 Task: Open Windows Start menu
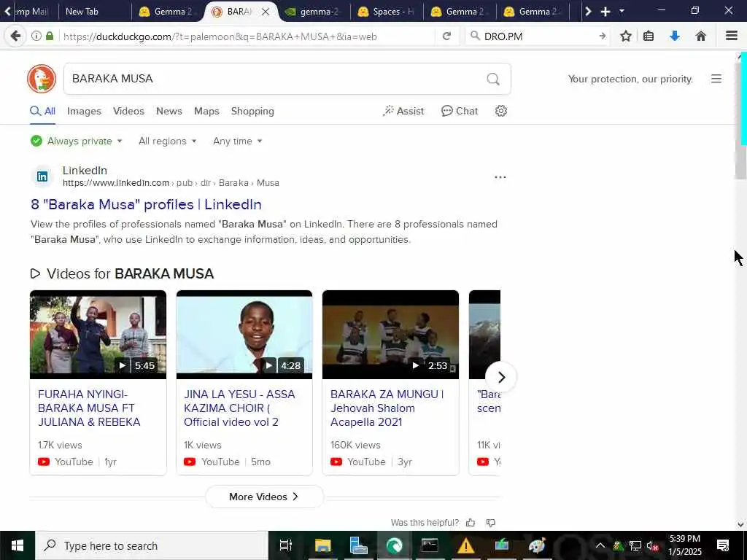(18, 545)
